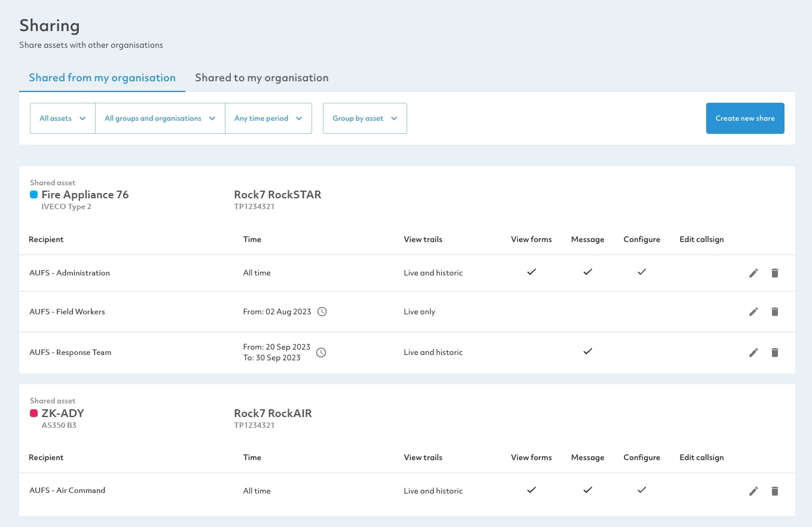
Task: Click Message checkmark for AUFS - Response Team
Action: [587, 351]
